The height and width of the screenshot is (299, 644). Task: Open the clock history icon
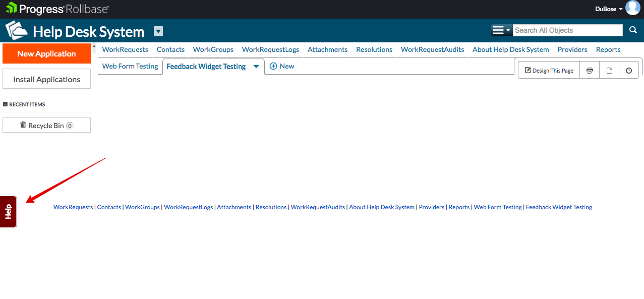click(x=629, y=71)
